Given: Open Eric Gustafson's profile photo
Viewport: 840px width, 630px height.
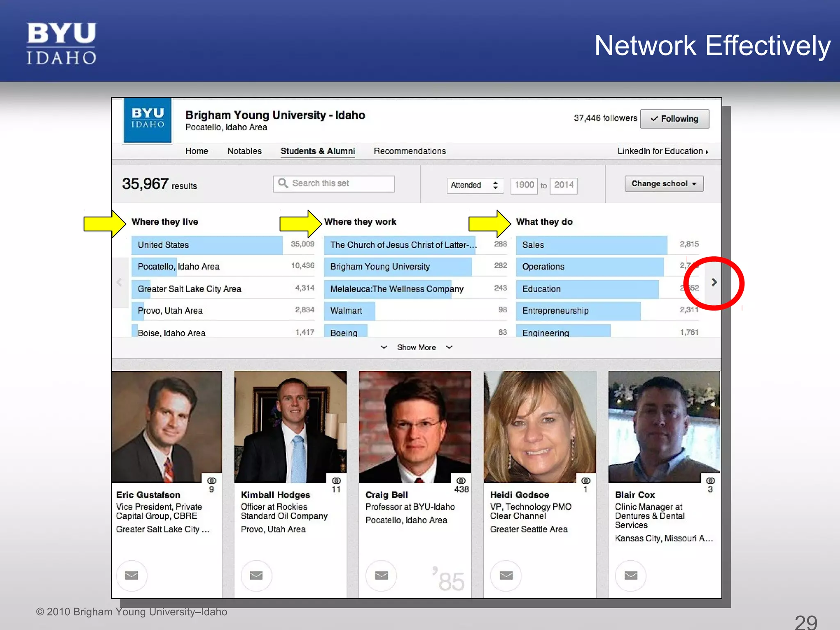Looking at the screenshot, I should tap(167, 427).
